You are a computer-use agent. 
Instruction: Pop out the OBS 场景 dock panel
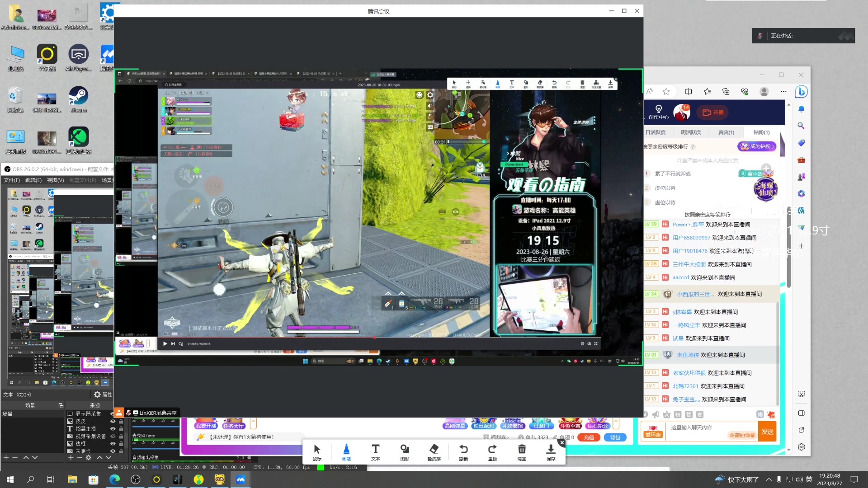pyautogui.click(x=61, y=405)
